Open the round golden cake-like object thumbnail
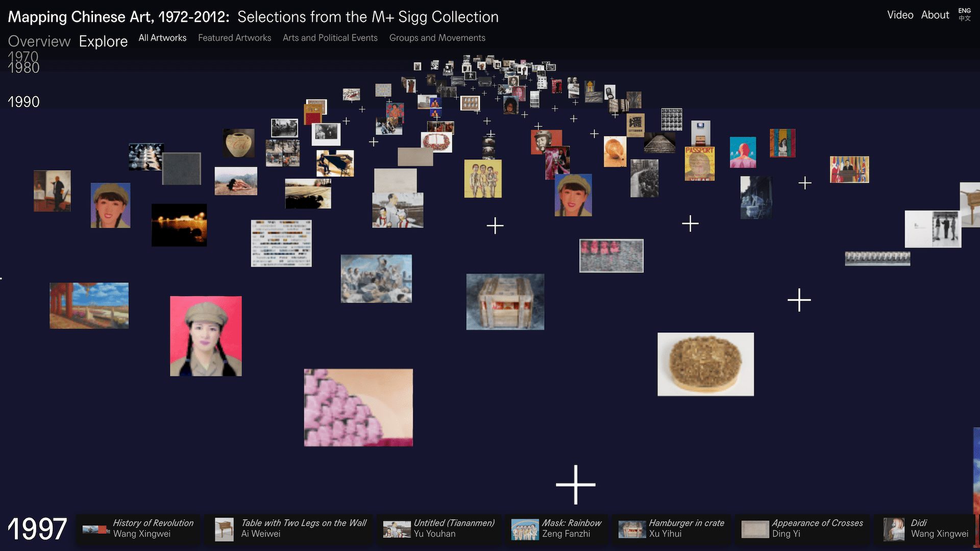 [x=705, y=364]
